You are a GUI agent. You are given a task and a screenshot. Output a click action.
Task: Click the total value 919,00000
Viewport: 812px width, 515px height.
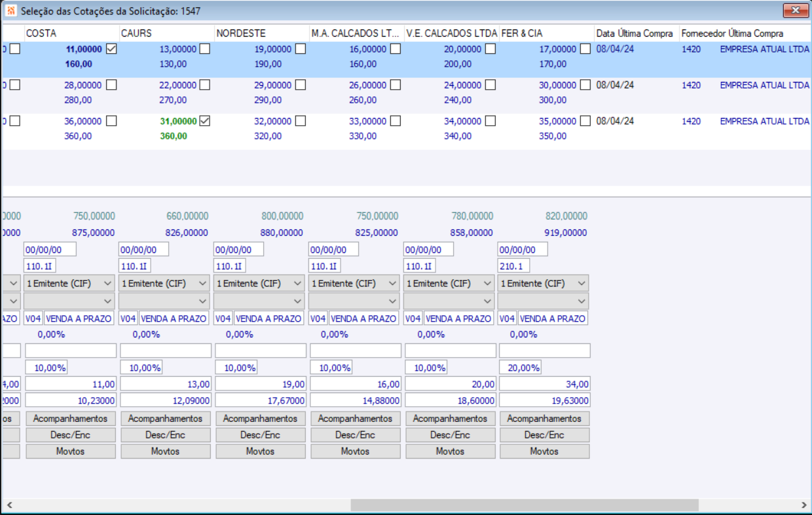(566, 233)
